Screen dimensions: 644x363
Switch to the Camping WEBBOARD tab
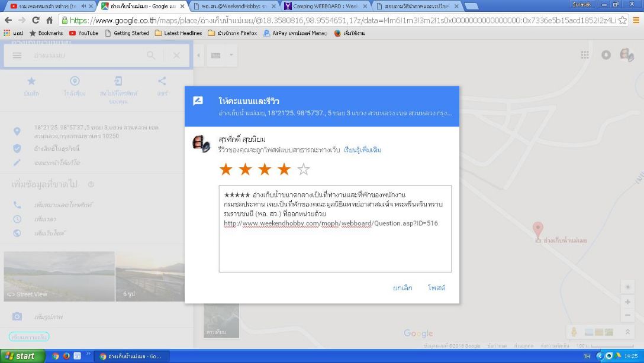[x=325, y=6]
